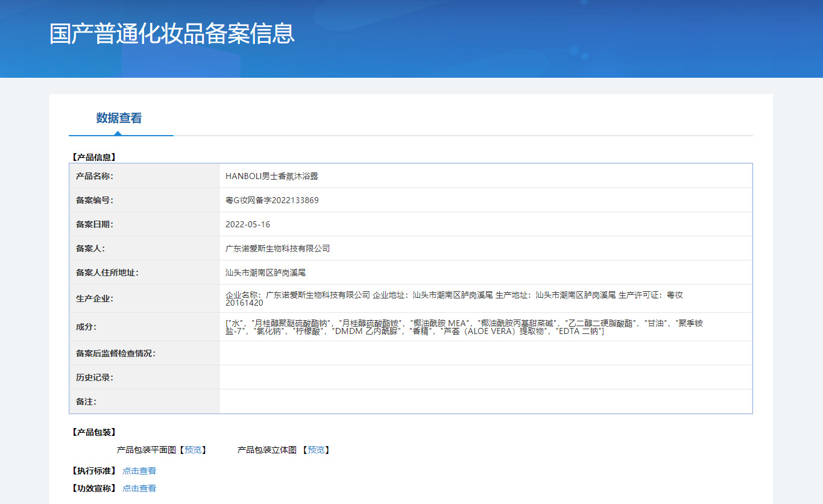Click the 生产企业 row label

95,298
